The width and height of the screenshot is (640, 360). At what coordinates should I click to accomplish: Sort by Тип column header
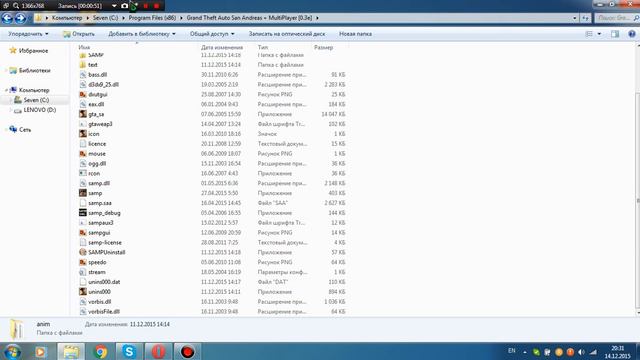click(263, 48)
